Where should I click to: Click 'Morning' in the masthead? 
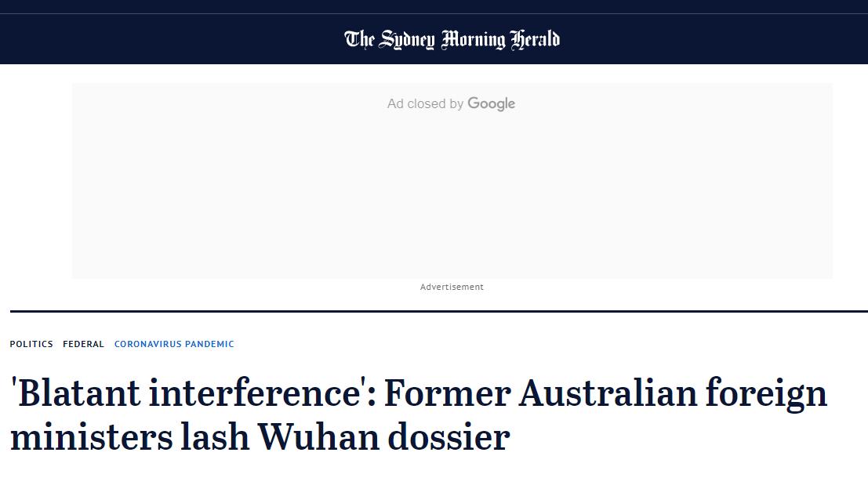[x=474, y=40]
